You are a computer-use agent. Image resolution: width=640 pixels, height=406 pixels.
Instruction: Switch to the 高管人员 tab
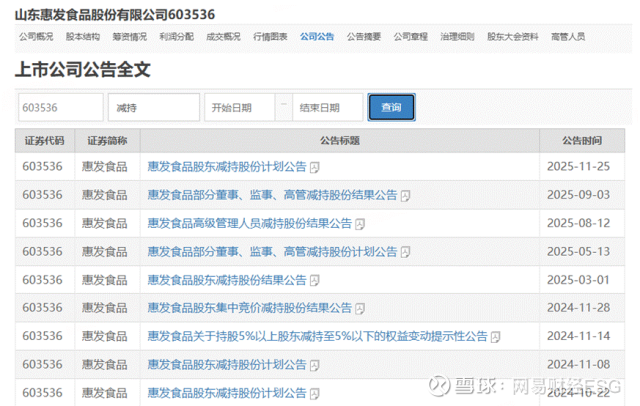[x=568, y=37]
